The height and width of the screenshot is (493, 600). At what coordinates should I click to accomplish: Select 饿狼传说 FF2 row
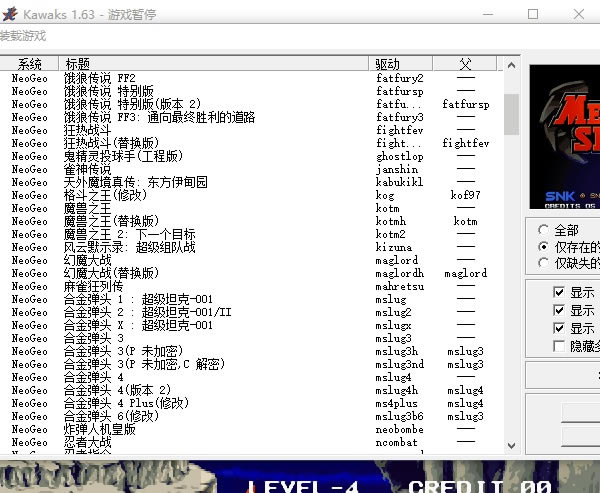251,78
